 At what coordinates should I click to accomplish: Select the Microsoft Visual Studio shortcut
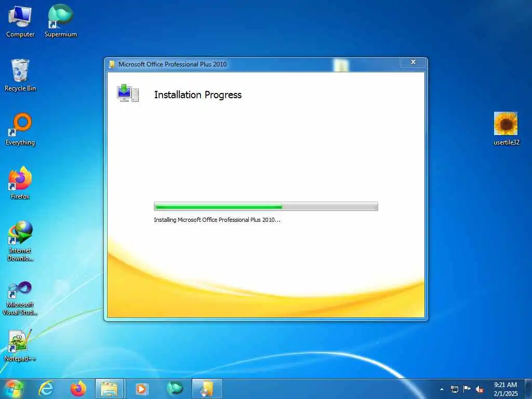(20, 299)
